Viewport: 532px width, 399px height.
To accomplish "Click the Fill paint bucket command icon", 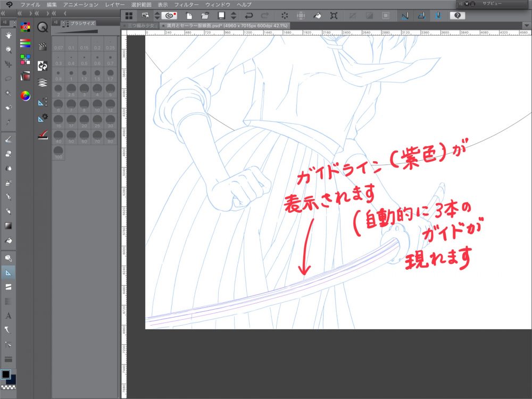I will click(317, 15).
